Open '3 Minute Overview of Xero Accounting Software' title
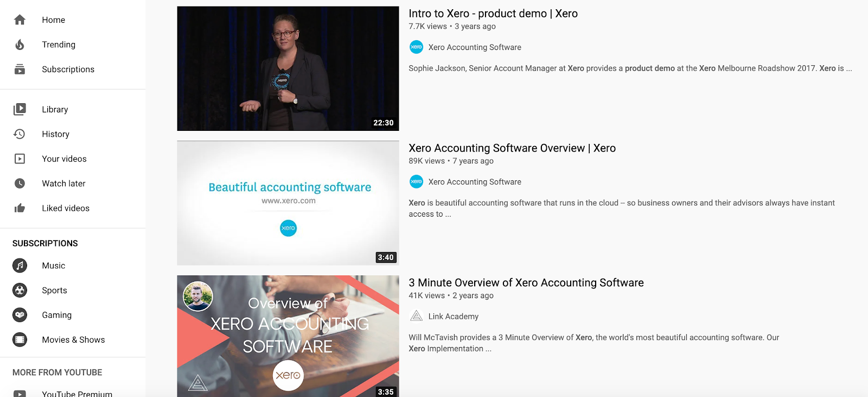The image size is (868, 397). pos(526,282)
